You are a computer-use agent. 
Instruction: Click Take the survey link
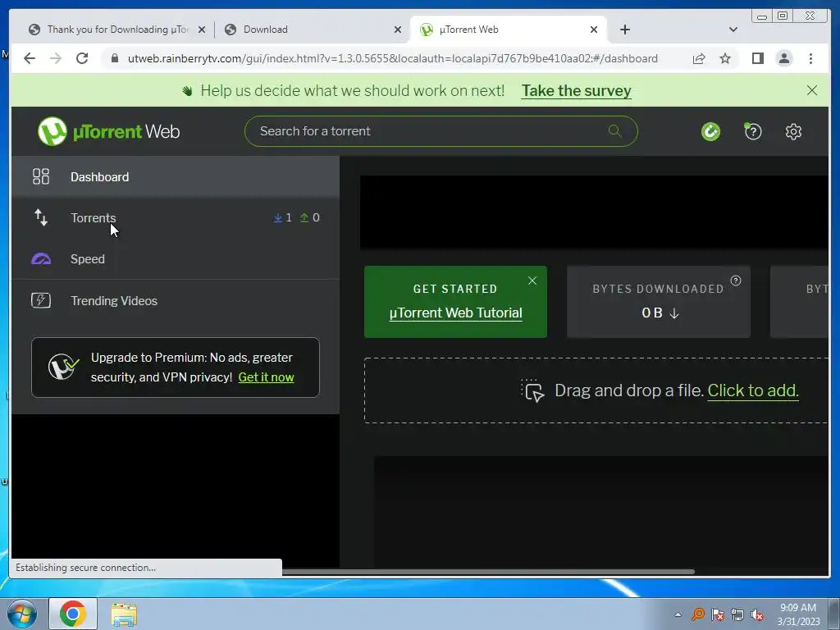[577, 91]
